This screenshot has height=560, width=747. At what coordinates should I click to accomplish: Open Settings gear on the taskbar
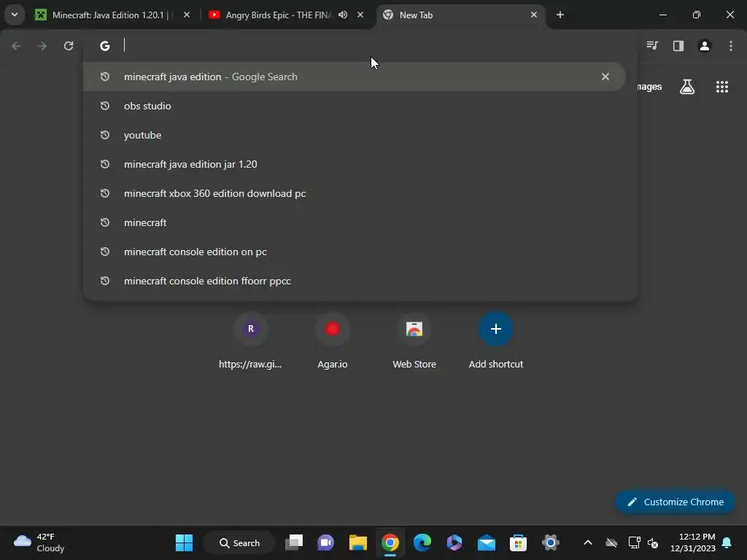coord(550,542)
